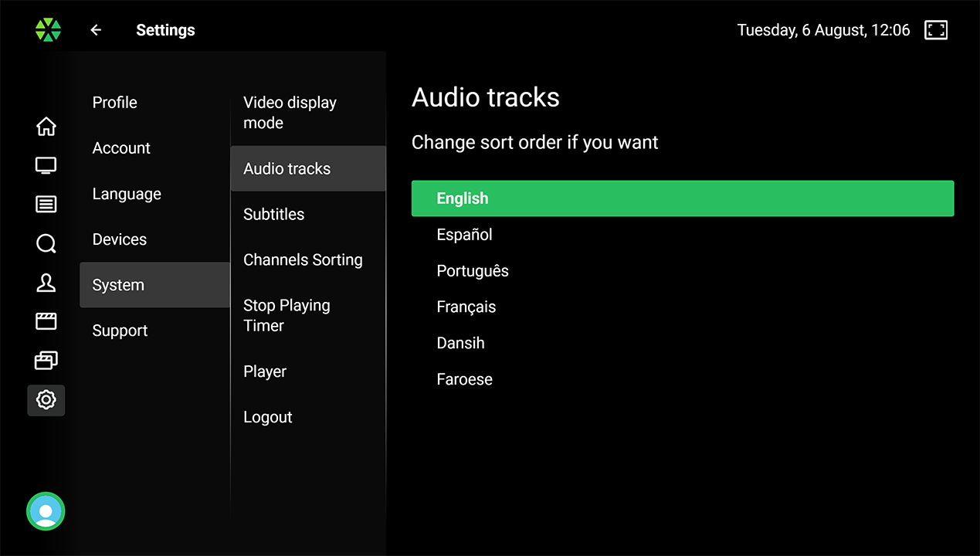Click the stacked screens library icon
The width and height of the screenshot is (980, 556).
click(46, 361)
